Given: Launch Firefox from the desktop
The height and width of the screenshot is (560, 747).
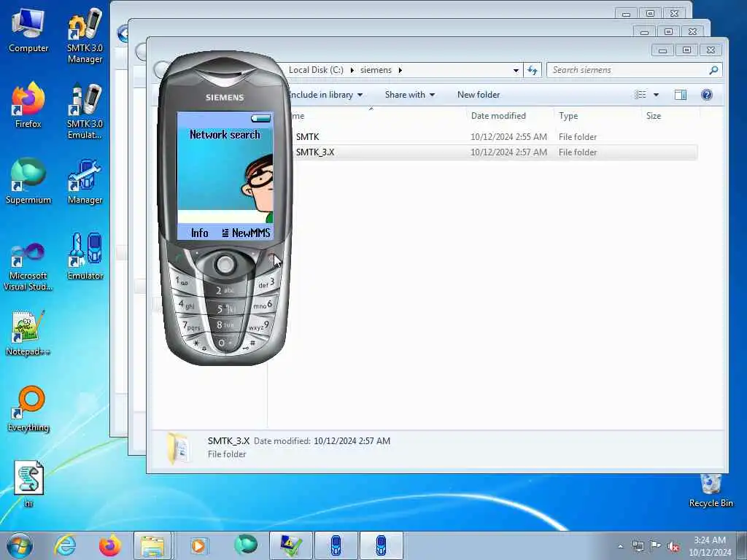Looking at the screenshot, I should 28,106.
